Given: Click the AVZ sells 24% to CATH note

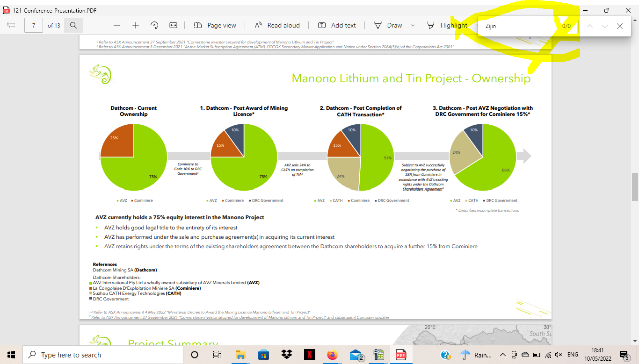Looking at the screenshot, I should [298, 170].
